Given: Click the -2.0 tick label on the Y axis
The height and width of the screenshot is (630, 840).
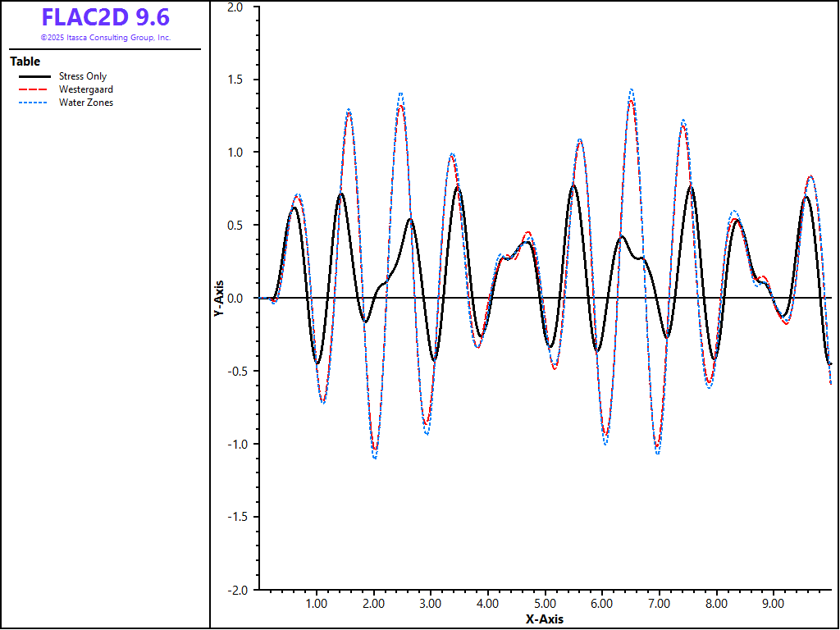Looking at the screenshot, I should click(234, 590).
